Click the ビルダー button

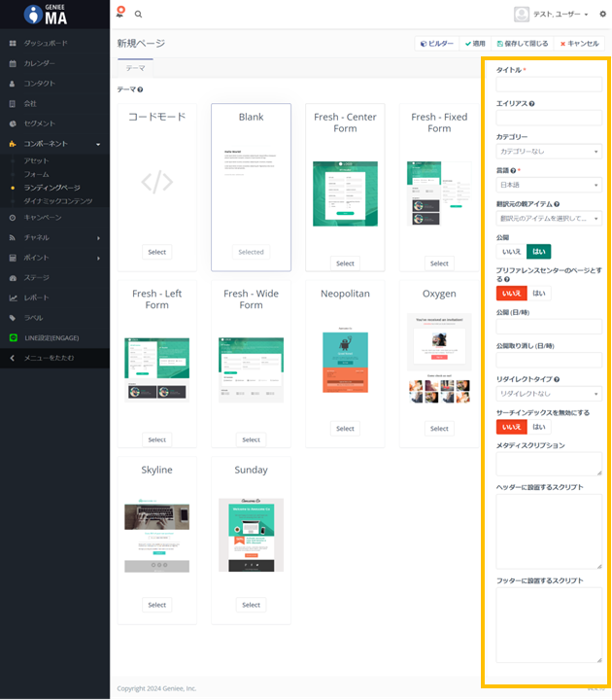click(x=436, y=44)
